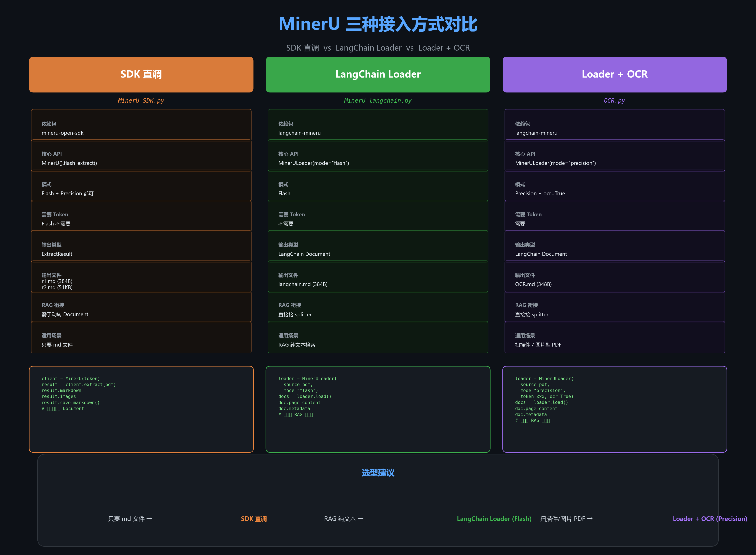Click the API value MinerULoader(mode="precision")
Image resolution: width=756 pixels, height=555 pixels.
[x=555, y=163]
